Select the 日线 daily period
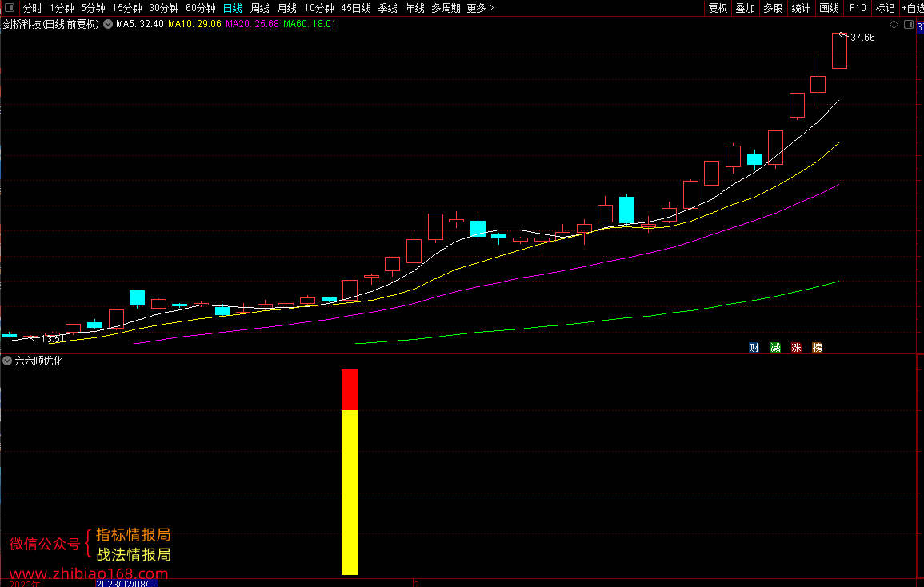 pyautogui.click(x=233, y=8)
